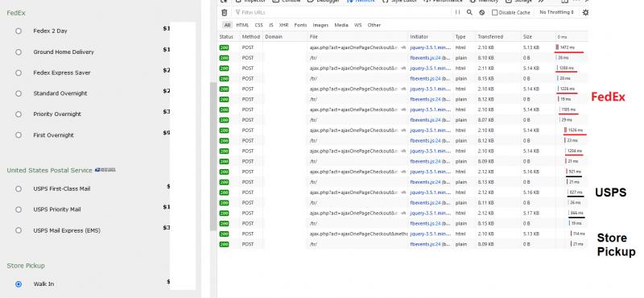The height and width of the screenshot is (298, 644).
Task: Sort by the Size column header
Action: coord(538,37)
